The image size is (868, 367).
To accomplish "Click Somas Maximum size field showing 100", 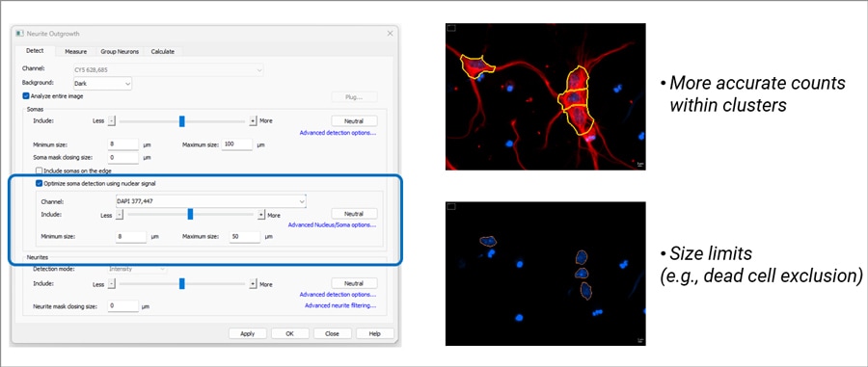I will 237,144.
